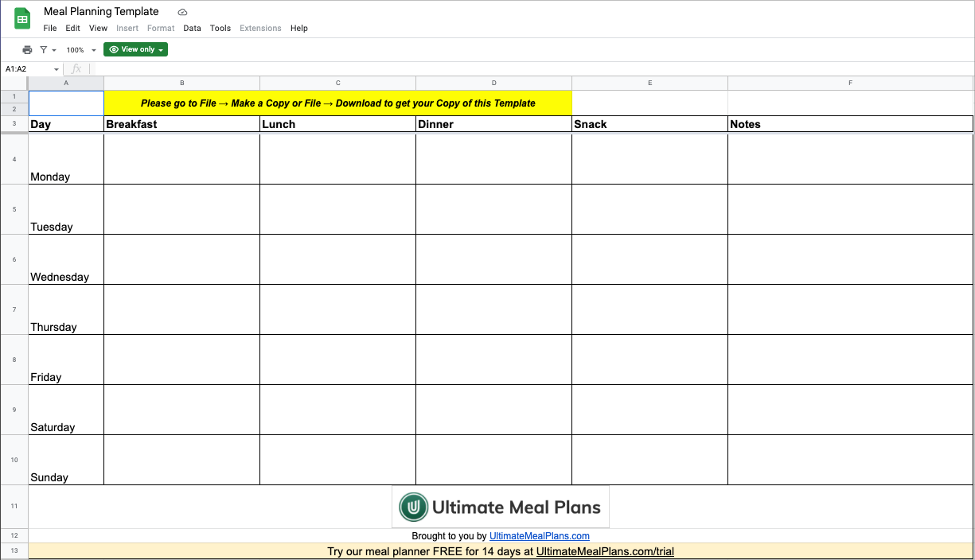Select the Monday cell
Screen dimensions: 975x560
coord(66,159)
